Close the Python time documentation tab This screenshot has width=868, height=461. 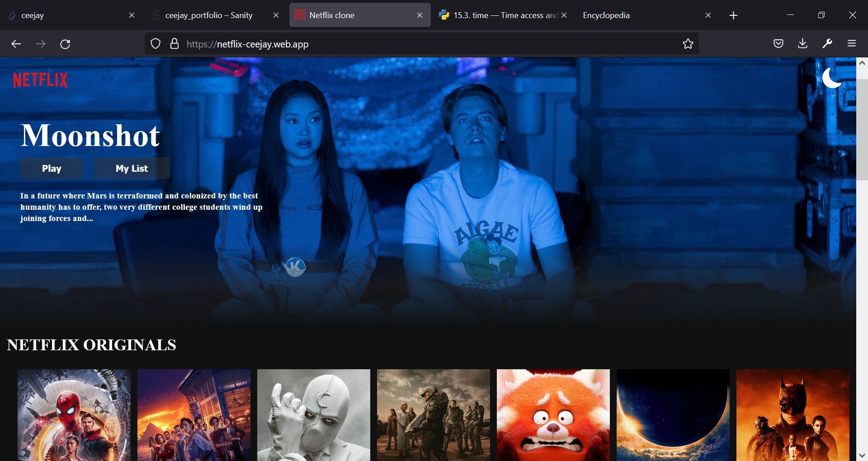(564, 15)
